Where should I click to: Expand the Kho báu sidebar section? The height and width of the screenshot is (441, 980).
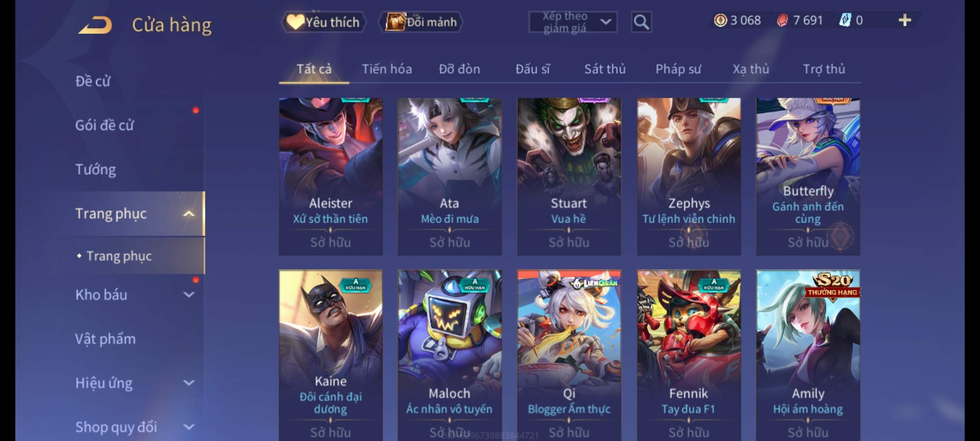coord(189,294)
